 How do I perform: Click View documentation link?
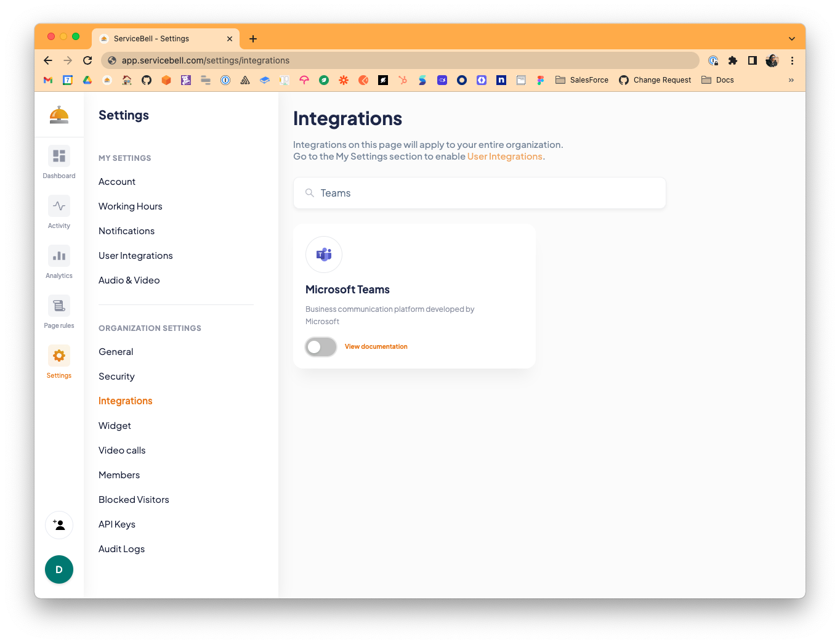pos(376,347)
